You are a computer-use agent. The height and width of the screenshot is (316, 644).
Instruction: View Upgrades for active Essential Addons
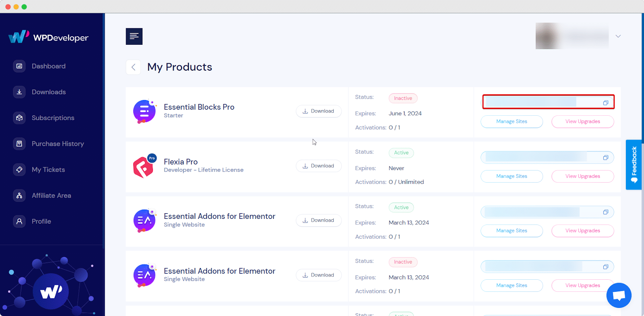(582, 231)
